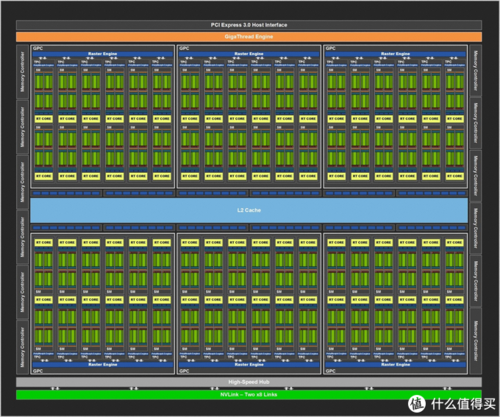Click the PCI Express 3.0 Host Interface bar
The image size is (500, 417).
tap(249, 25)
